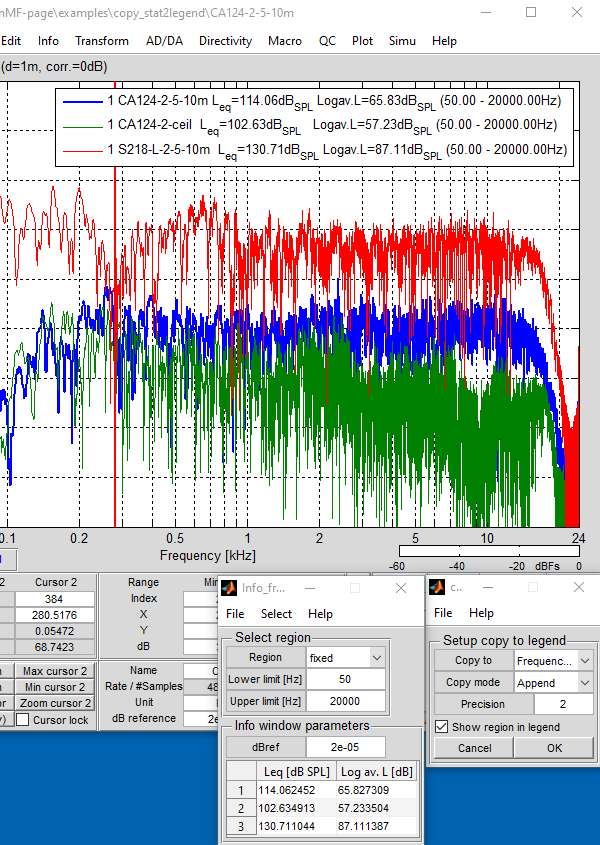
Task: Click OK in the copy to legend dialog
Action: point(554,748)
